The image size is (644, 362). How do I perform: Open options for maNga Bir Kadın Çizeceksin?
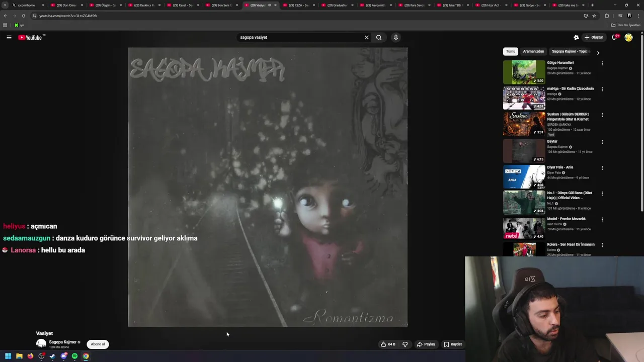click(x=602, y=89)
